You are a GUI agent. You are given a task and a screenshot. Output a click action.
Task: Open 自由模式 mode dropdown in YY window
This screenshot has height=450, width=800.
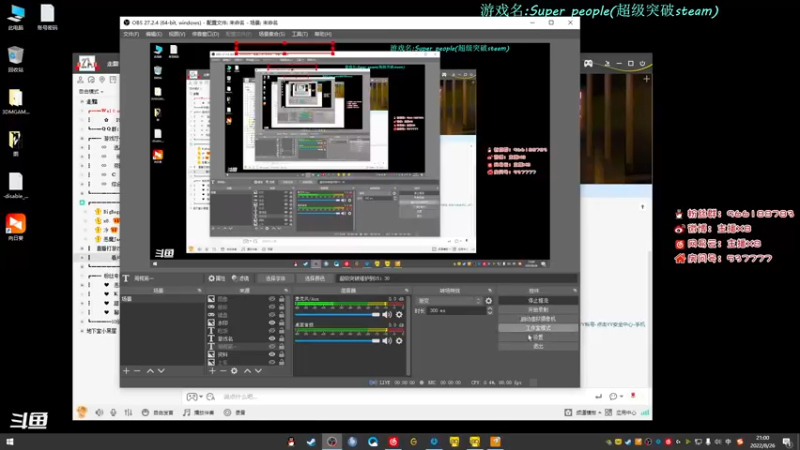click(x=91, y=91)
